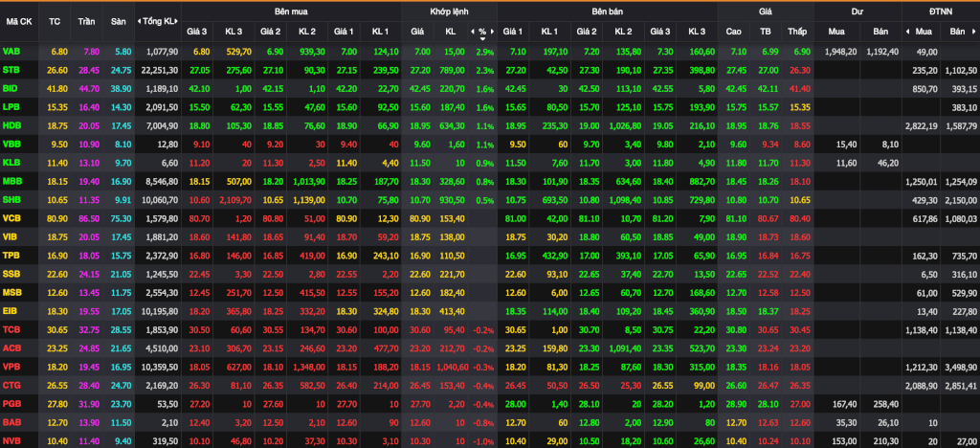Select the MBB ticker symbol
The image size is (980, 448).
click(x=11, y=181)
